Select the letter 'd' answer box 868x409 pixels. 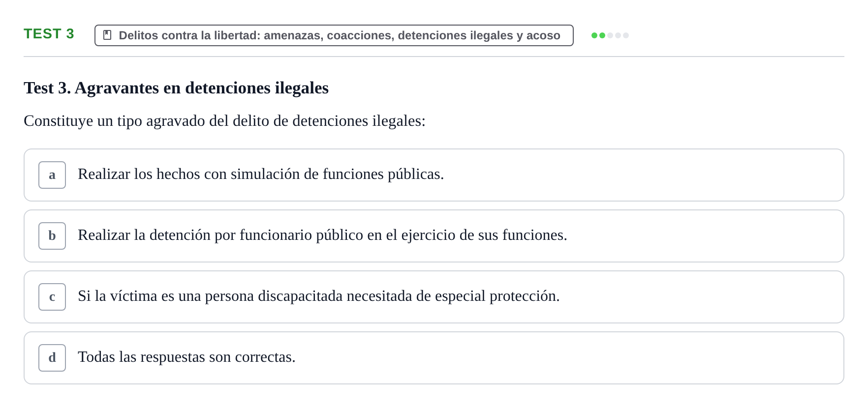[52, 358]
